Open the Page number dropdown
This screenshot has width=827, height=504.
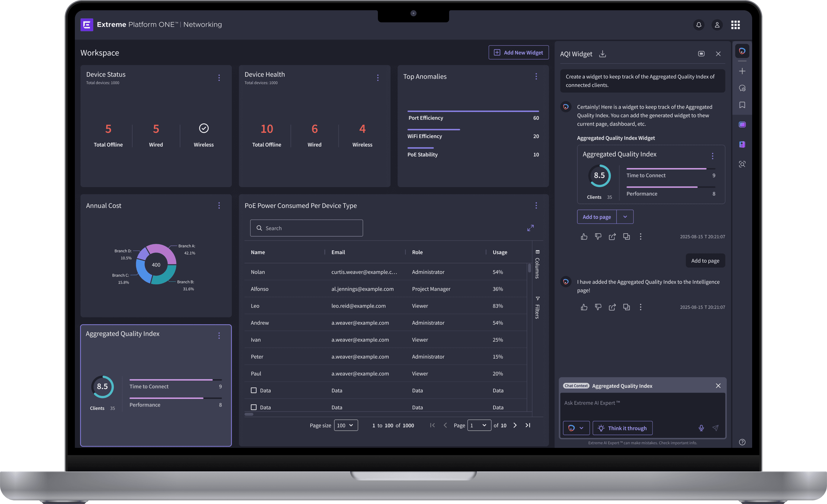click(x=479, y=425)
